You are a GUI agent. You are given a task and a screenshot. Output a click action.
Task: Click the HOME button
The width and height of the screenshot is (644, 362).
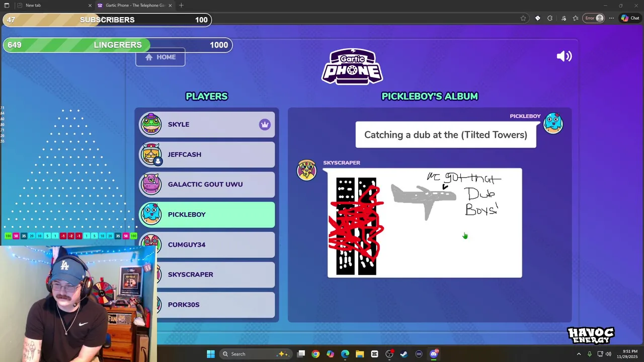(160, 57)
